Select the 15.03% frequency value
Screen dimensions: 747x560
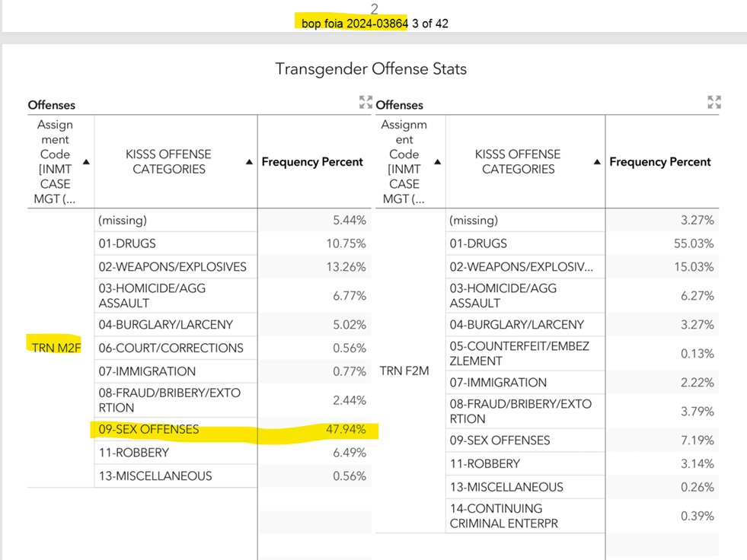[x=694, y=267]
